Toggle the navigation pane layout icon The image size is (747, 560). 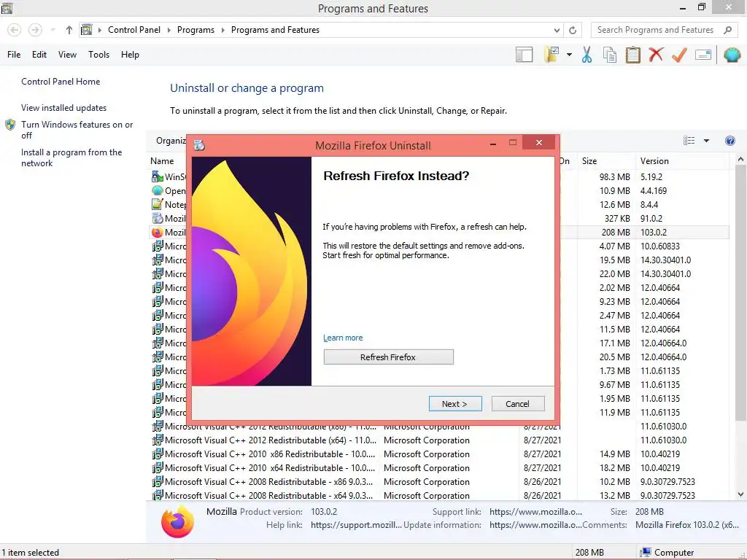tap(524, 55)
